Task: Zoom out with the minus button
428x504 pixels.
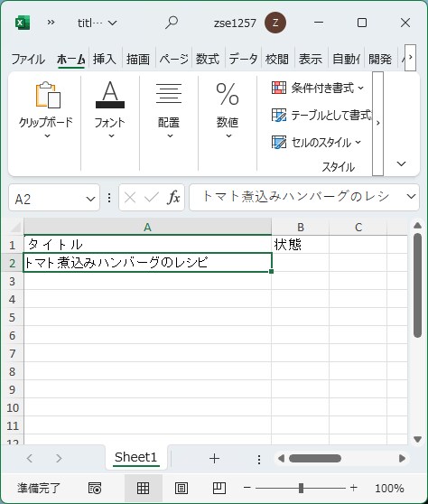Action: (x=247, y=488)
